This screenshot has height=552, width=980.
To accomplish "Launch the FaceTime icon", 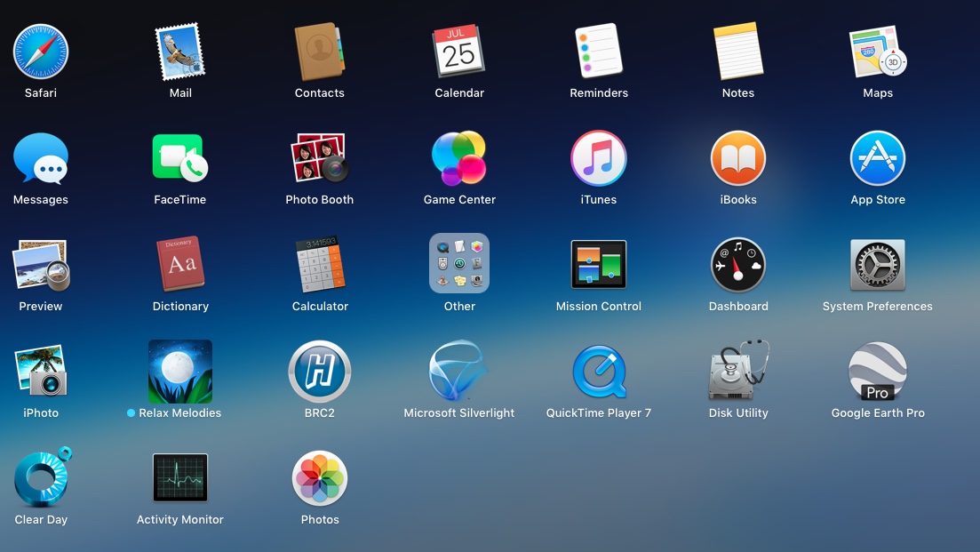I will (180, 158).
